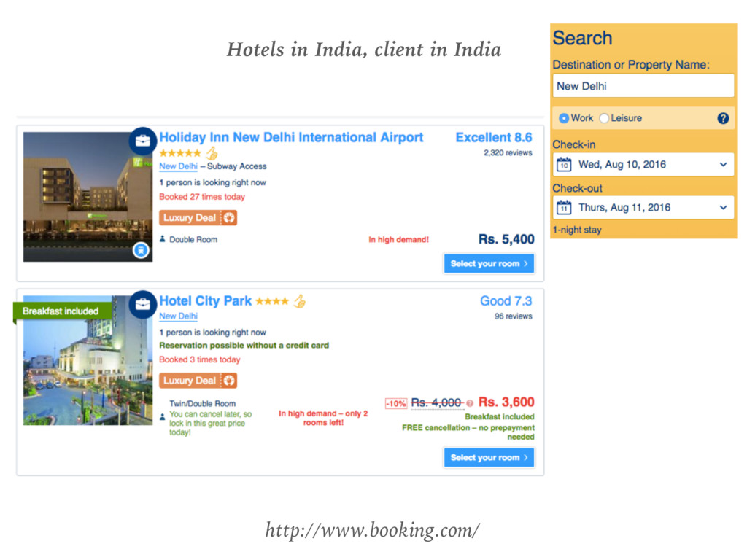This screenshot has width=747, height=560.
Task: Click the person icon next to Double Room
Action: click(163, 239)
